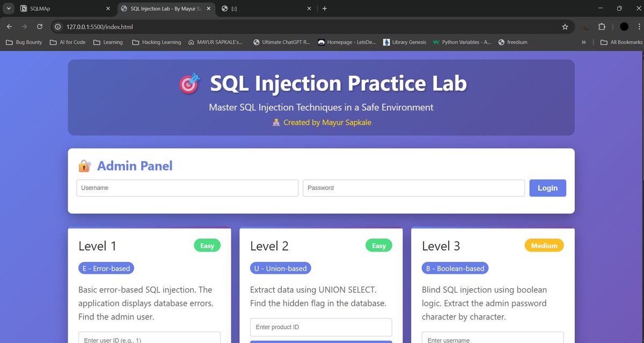Image resolution: width=644 pixels, height=343 pixels.
Task: Open the Chrome profile avatar
Action: pyautogui.click(x=624, y=26)
